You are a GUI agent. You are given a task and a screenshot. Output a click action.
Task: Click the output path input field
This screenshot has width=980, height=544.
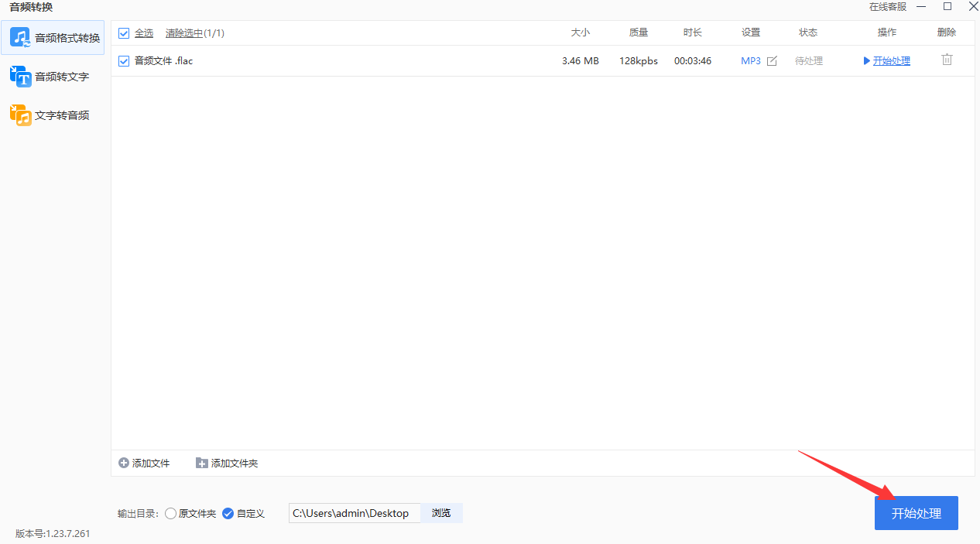[355, 513]
